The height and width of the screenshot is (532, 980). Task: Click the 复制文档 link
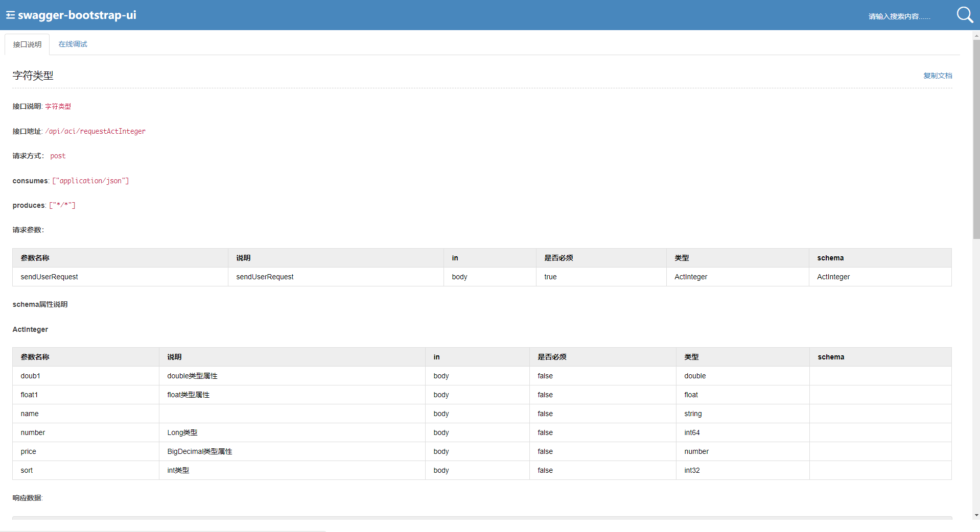click(x=937, y=76)
